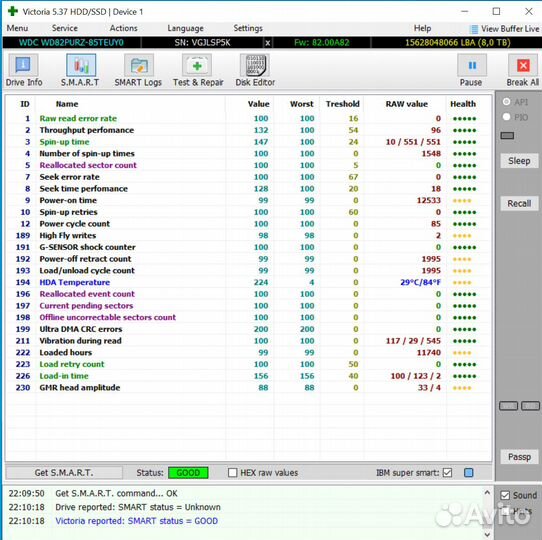542x540 pixels.
Task: Click the log scroll up arrow
Action: click(487, 492)
